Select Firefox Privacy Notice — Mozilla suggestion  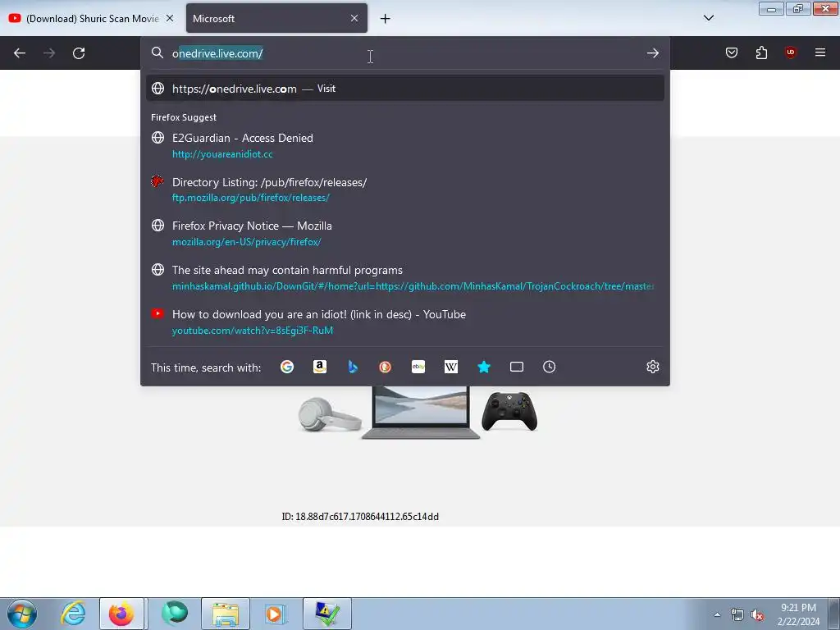click(405, 234)
